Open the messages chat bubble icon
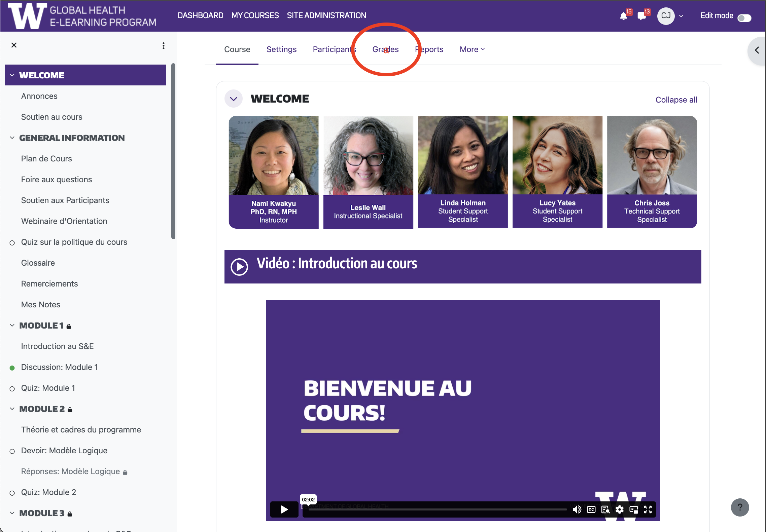The image size is (766, 532). 641,16
